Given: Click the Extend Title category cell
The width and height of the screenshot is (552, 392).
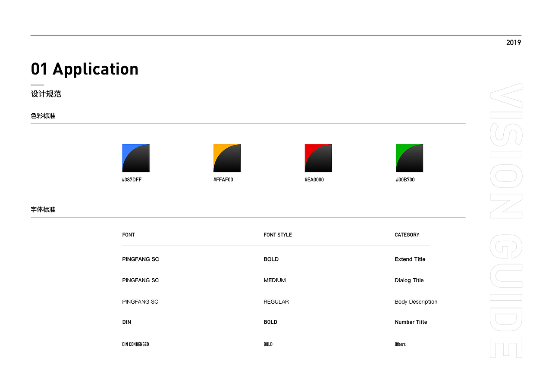Looking at the screenshot, I should click(x=410, y=259).
